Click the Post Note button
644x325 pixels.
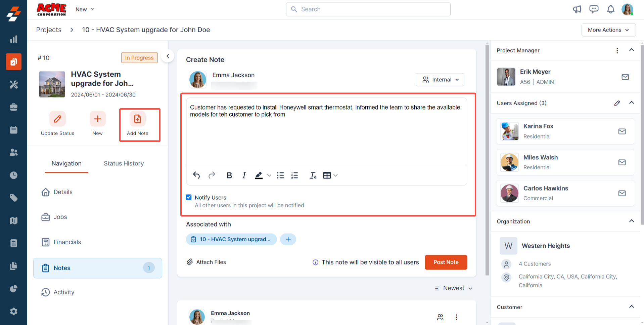tap(446, 262)
